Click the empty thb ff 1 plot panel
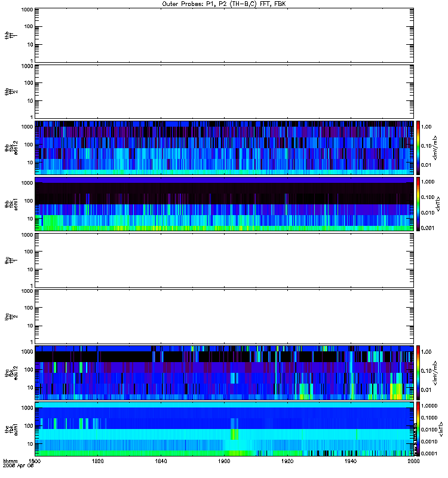Screen dimensions: 448x478 pos(225,35)
